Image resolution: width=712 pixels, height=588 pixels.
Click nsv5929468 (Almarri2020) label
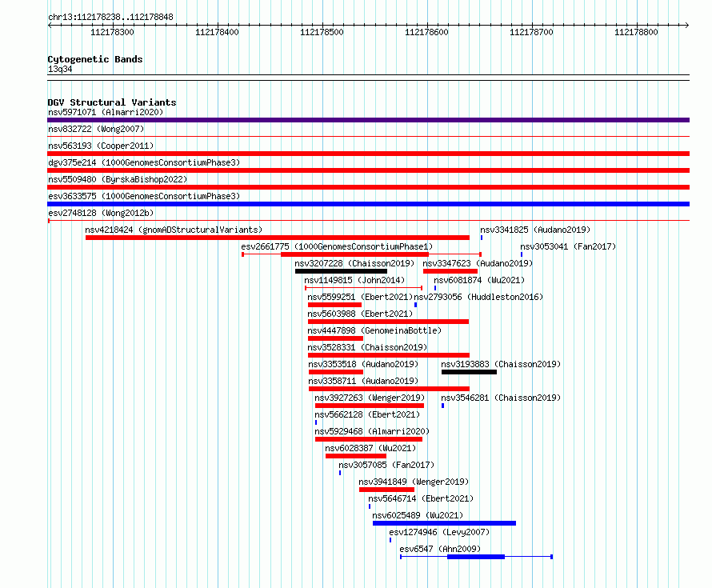(372, 431)
